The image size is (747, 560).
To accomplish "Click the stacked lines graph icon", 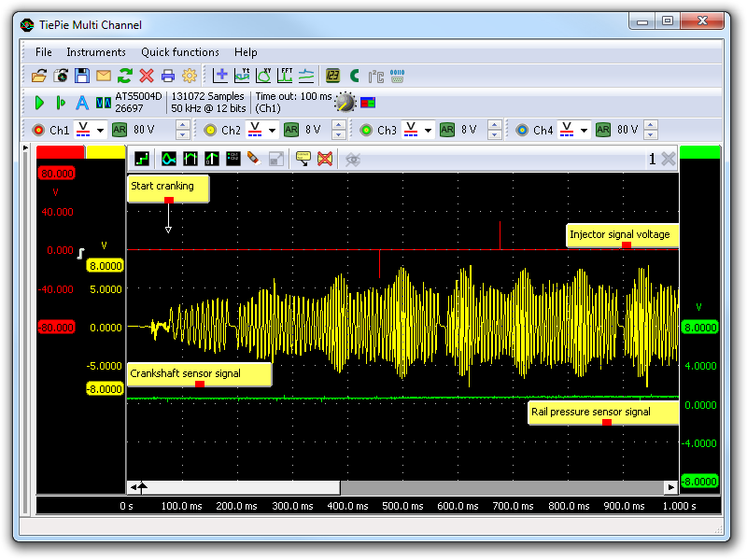I will point(306,76).
